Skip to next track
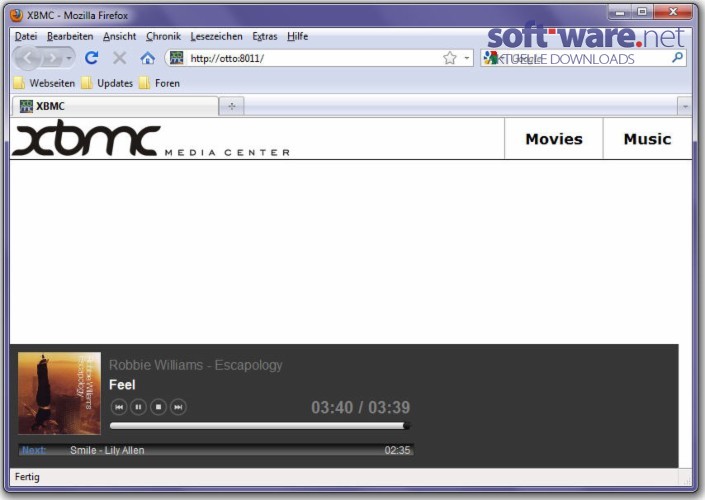705x500 pixels. [178, 407]
